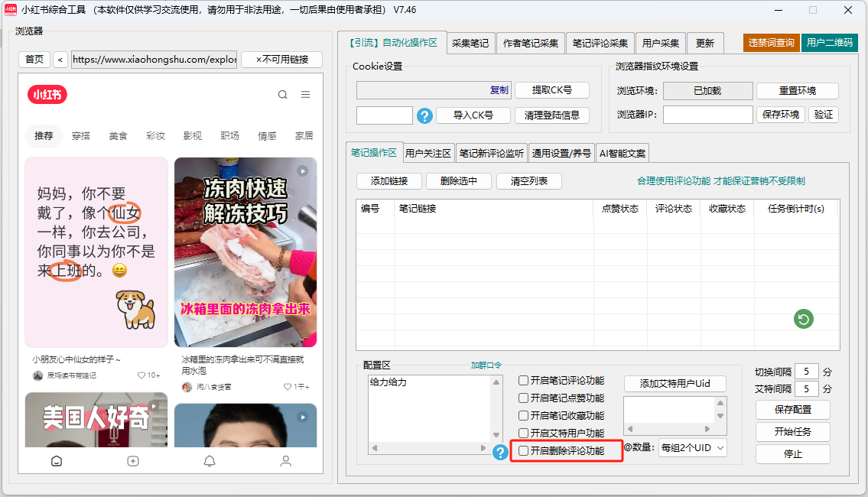Open the AI智能文案 tab

(x=623, y=154)
